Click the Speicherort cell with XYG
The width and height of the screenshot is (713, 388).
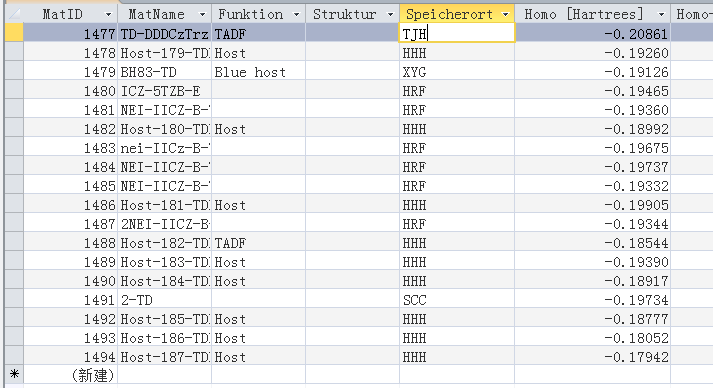(x=457, y=72)
